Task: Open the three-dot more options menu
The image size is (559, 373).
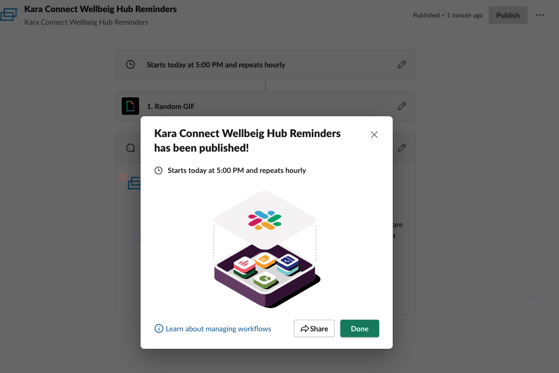Action: click(540, 15)
